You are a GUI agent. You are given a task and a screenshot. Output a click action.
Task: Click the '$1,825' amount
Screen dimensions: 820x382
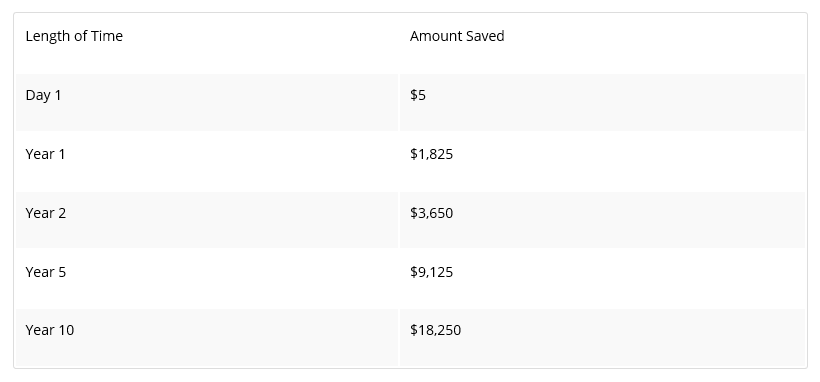tap(431, 154)
